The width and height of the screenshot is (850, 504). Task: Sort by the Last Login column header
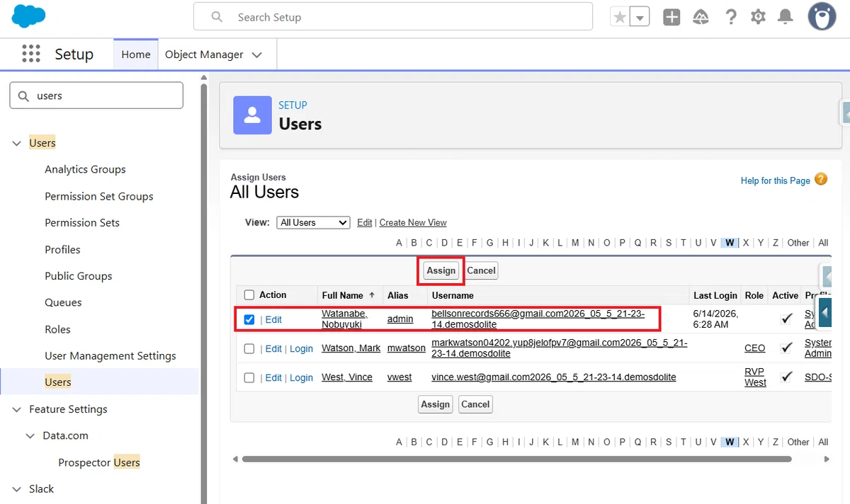tap(715, 295)
